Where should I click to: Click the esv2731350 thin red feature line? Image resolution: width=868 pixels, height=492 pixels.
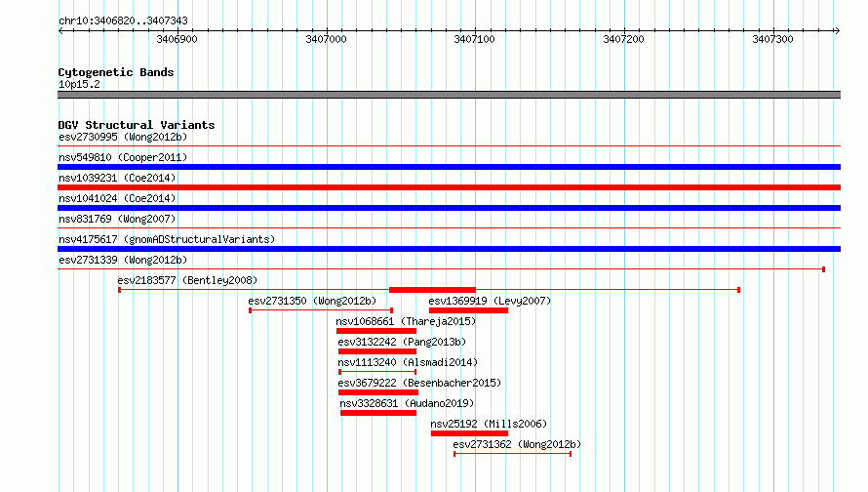pyautogui.click(x=321, y=310)
